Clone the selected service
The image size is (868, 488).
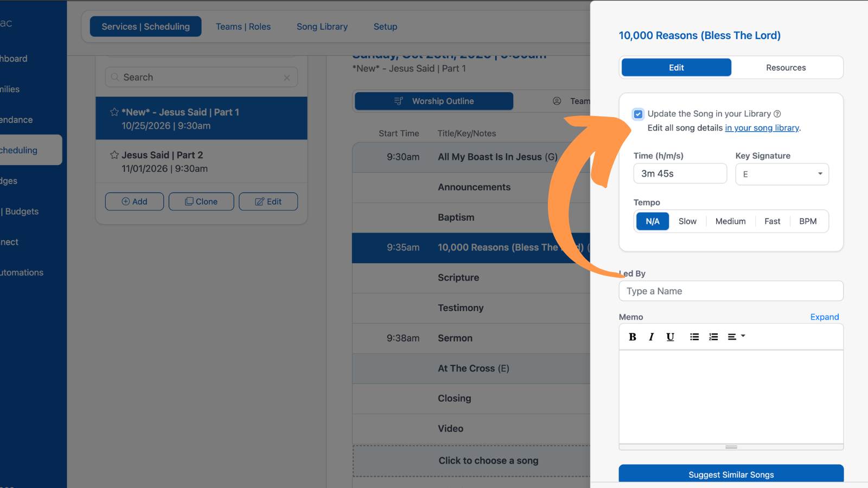pos(201,202)
